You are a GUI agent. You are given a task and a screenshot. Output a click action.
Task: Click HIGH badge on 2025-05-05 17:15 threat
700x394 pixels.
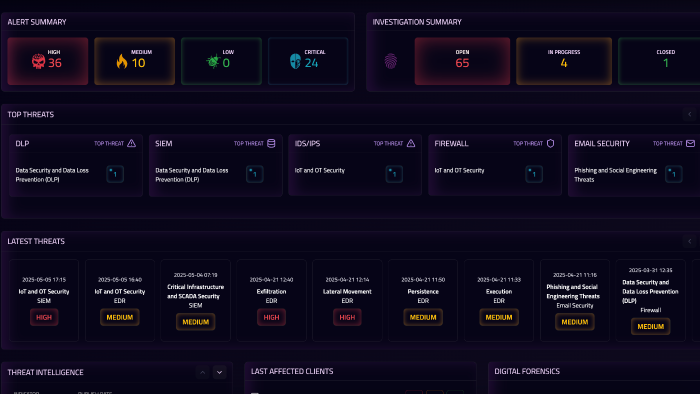pos(44,317)
